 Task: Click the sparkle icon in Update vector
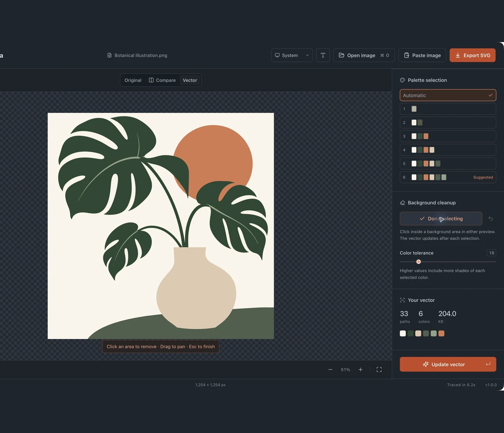tap(426, 365)
